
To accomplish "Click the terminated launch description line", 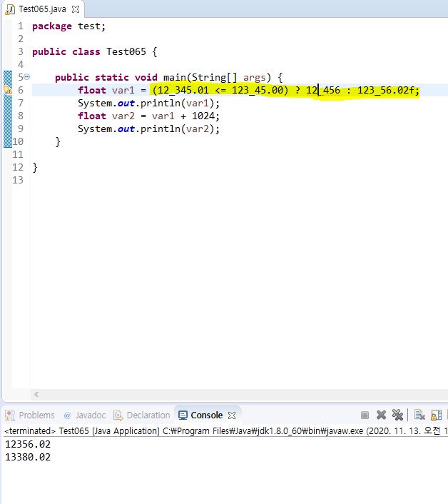I will pyautogui.click(x=225, y=430).
